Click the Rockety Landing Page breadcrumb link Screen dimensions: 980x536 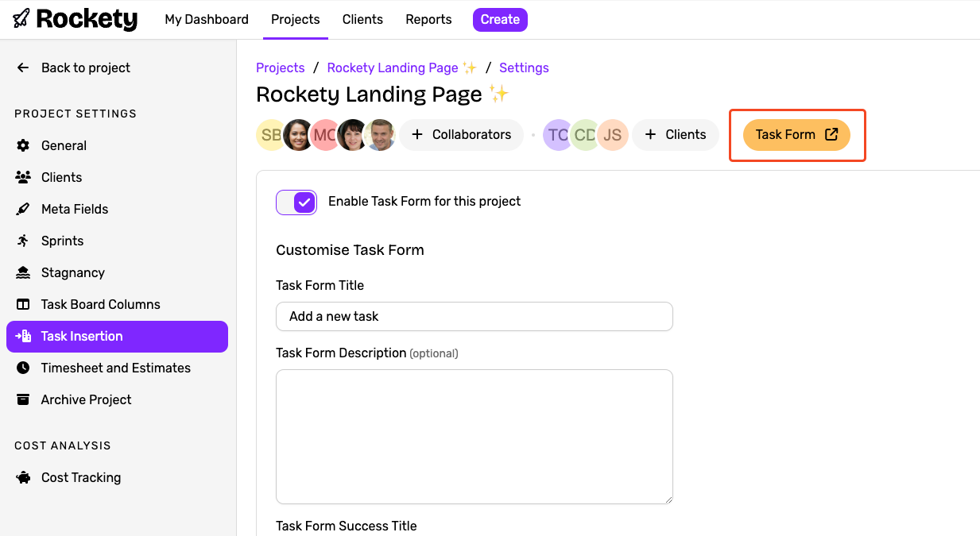tap(401, 67)
